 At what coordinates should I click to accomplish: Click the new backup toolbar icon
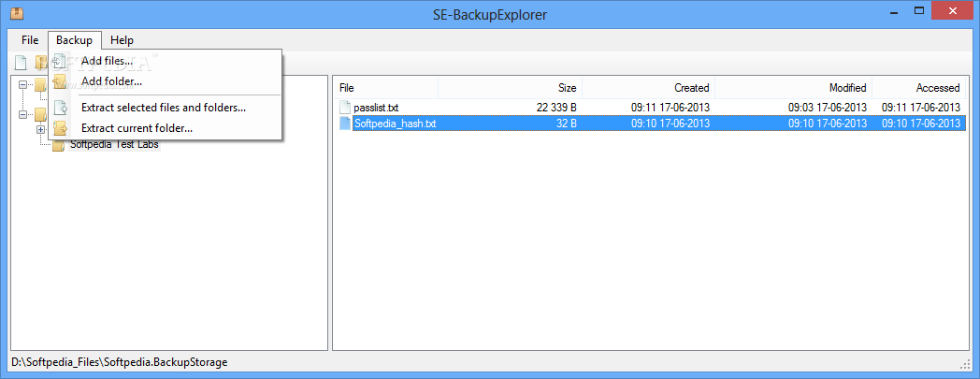[21, 63]
